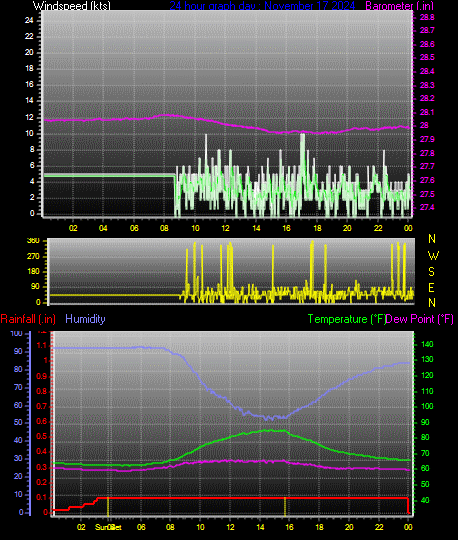Click the 24 windspeed scale value
Viewport: 458px width, 540px height.
pos(29,20)
